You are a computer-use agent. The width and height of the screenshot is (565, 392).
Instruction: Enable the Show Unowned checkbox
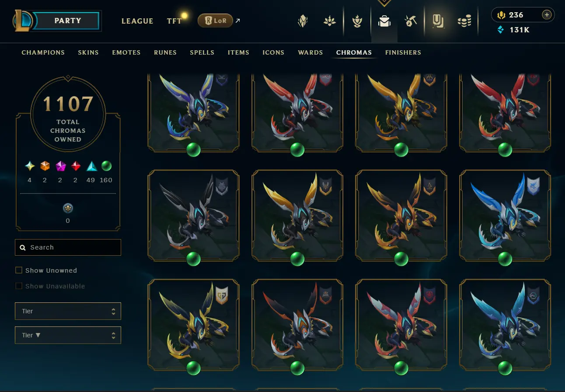click(x=19, y=270)
